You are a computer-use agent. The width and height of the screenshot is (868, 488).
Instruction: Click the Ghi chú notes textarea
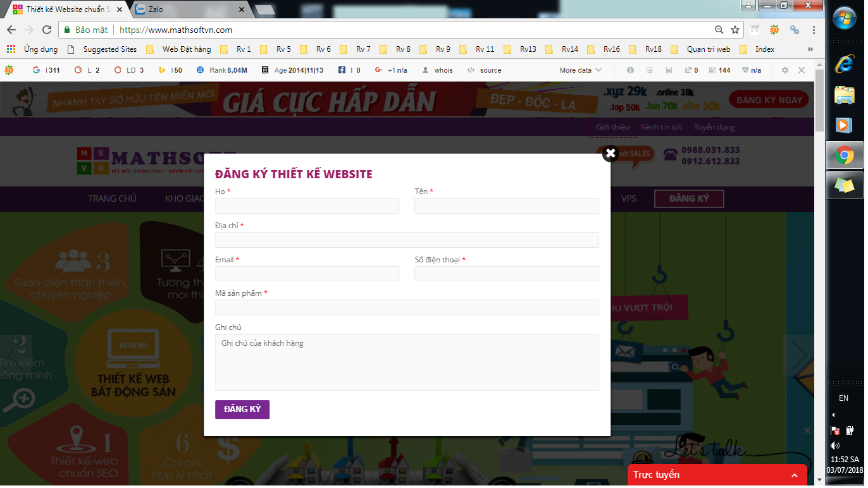(x=407, y=362)
